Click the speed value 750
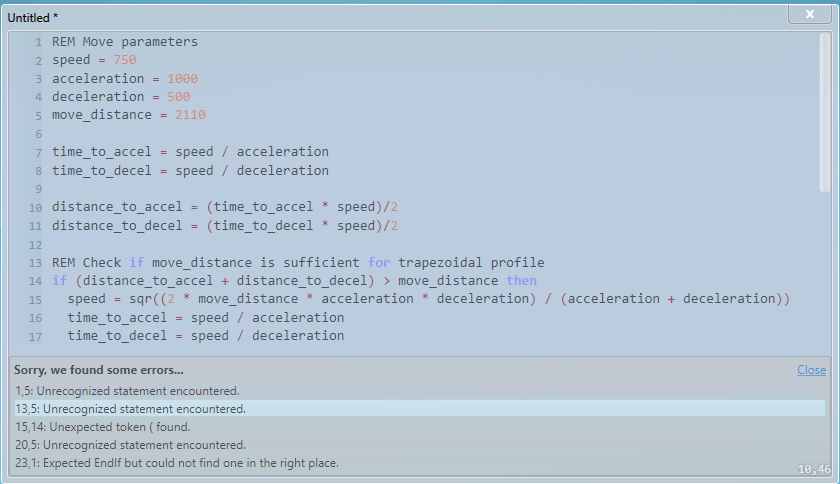 pos(125,60)
